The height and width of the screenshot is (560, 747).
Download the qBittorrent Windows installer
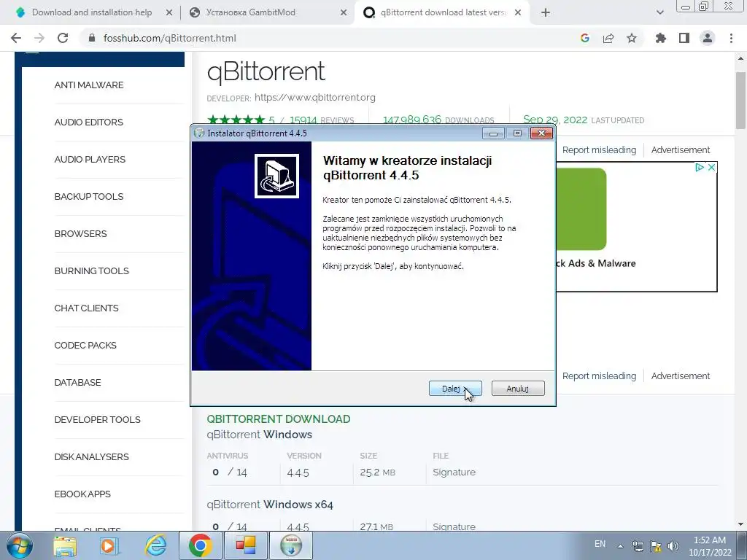coord(260,435)
